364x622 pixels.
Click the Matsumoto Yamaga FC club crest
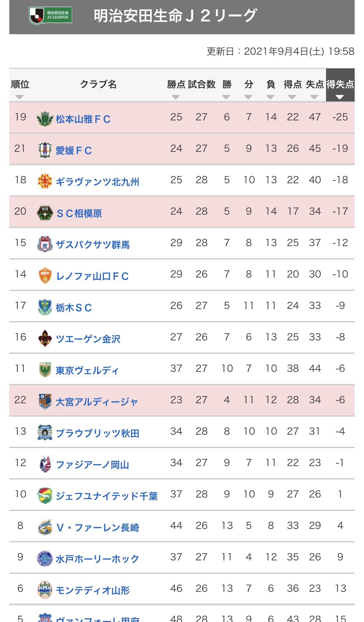click(45, 119)
